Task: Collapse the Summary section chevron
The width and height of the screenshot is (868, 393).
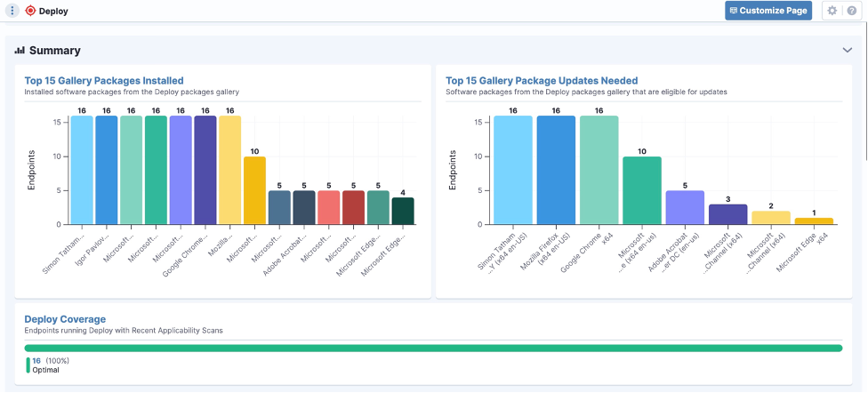Action: pyautogui.click(x=847, y=50)
